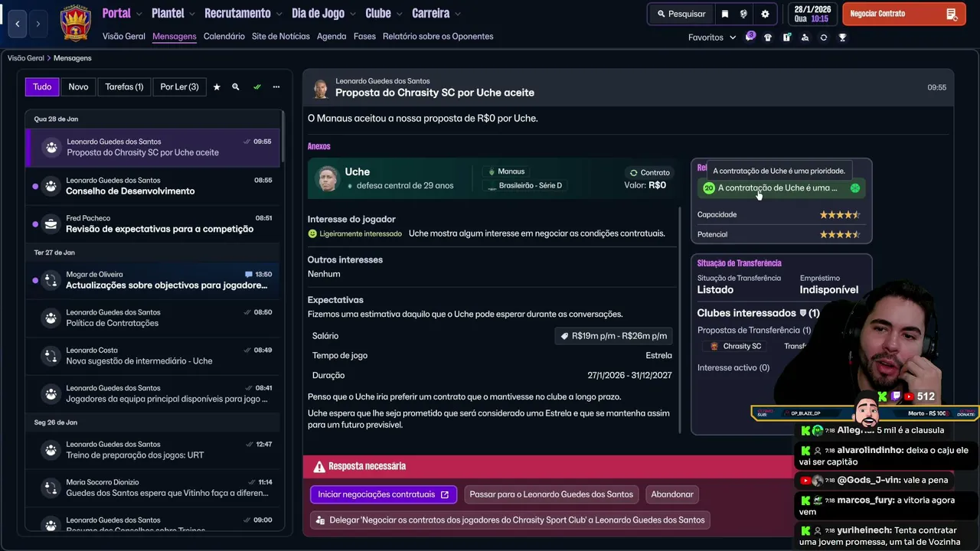This screenshot has width=980, height=551.
Task: Click the warning icon on Resposta necessária
Action: [x=319, y=467]
